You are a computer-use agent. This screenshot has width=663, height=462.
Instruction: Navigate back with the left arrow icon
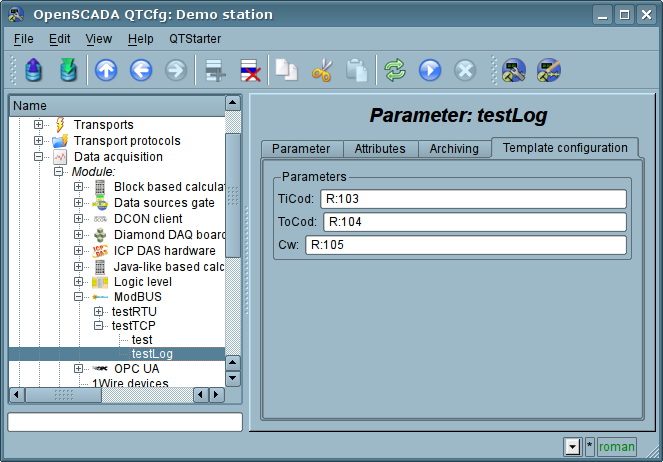click(141, 70)
